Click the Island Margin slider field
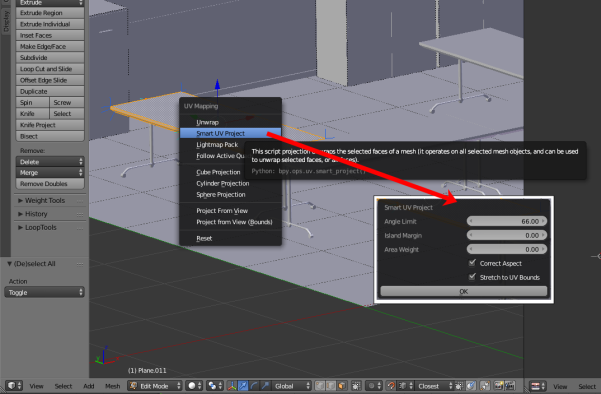Image resolution: width=601 pixels, height=394 pixels. tap(506, 235)
